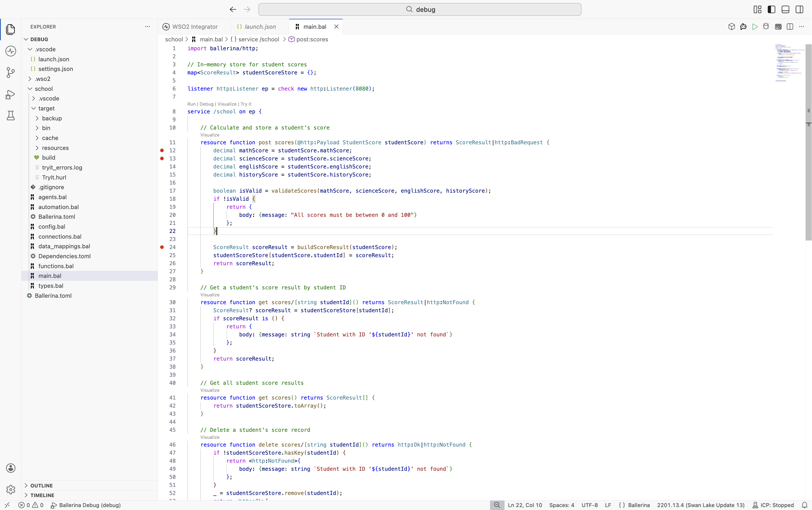Toggle the bottom panel visibility
Viewport: 812px width, 510px height.
coord(785,9)
